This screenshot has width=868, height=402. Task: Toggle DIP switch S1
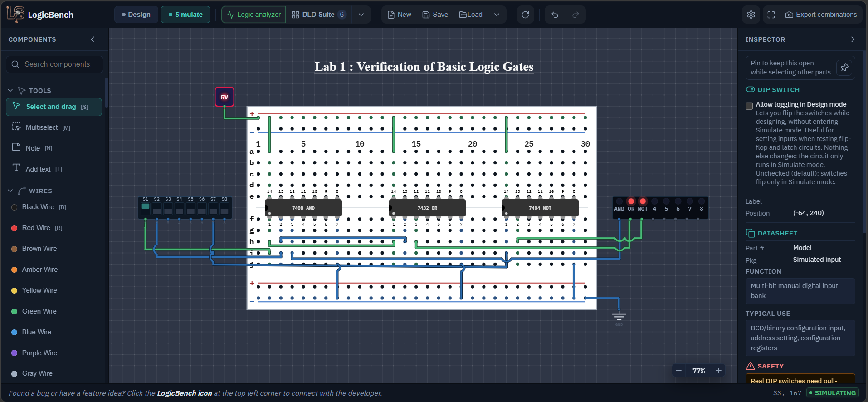(146, 209)
